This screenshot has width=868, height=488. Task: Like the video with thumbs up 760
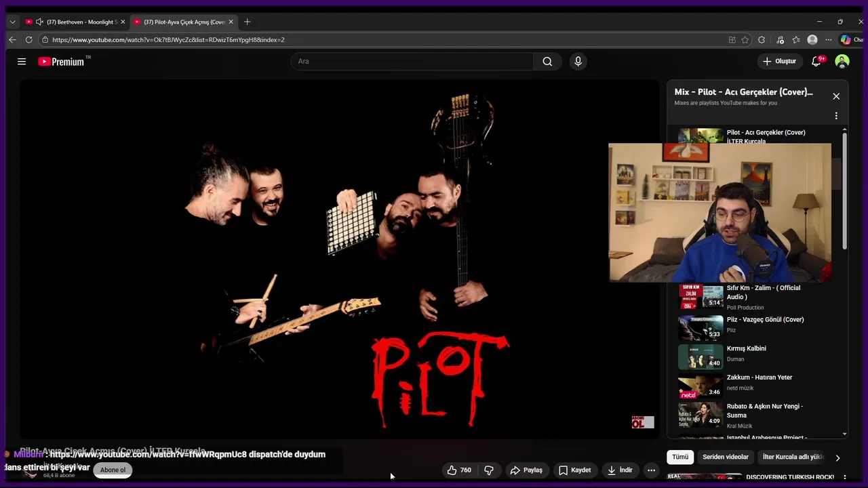(459, 470)
